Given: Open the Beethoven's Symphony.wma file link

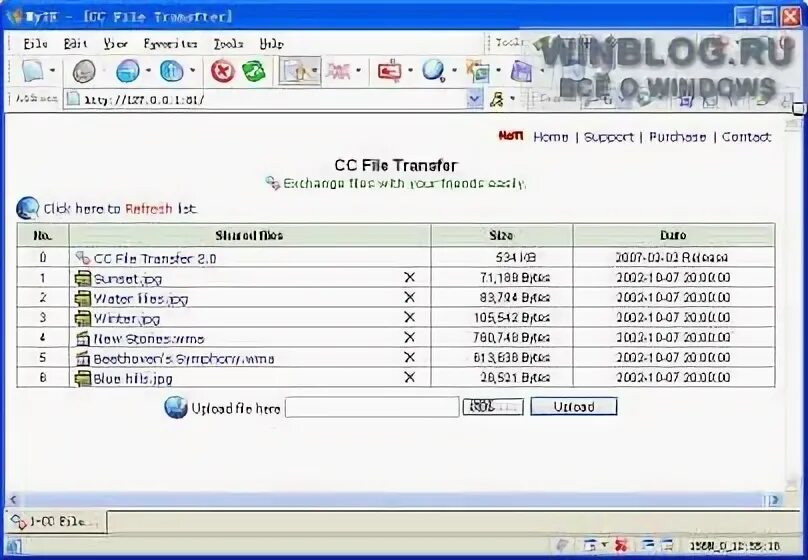Looking at the screenshot, I should [x=183, y=359].
